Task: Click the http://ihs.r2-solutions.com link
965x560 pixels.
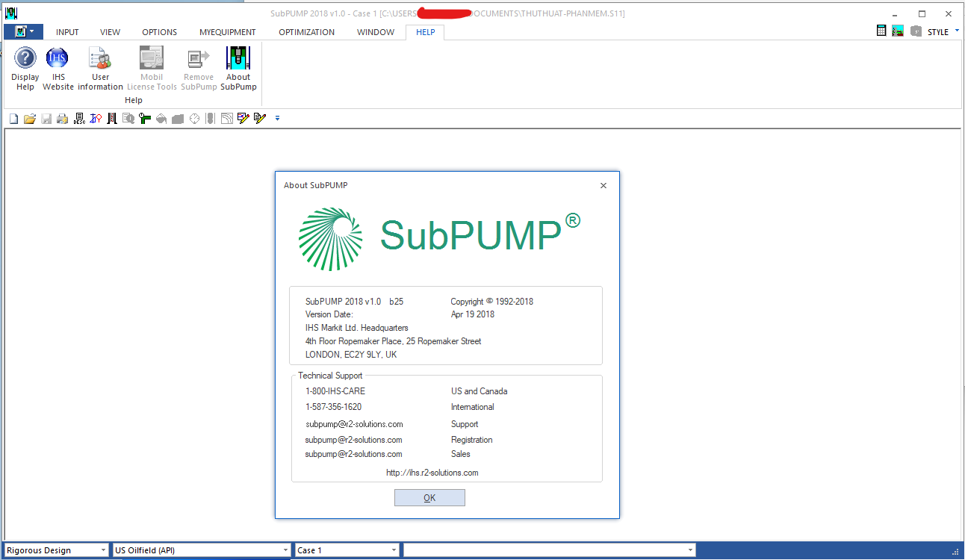Action: point(432,473)
